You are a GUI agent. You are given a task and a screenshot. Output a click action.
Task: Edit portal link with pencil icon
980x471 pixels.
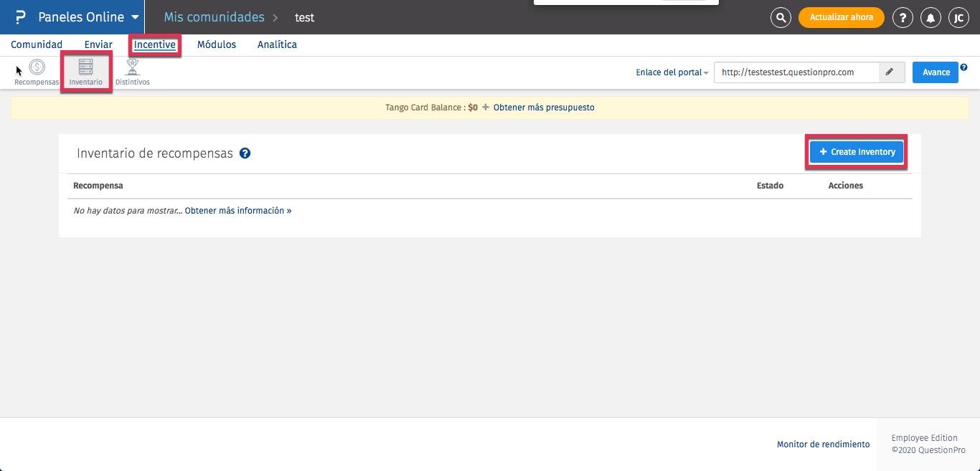click(x=890, y=72)
